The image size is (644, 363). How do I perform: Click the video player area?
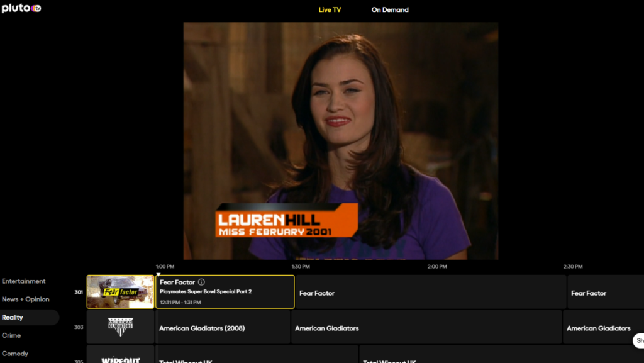(340, 141)
